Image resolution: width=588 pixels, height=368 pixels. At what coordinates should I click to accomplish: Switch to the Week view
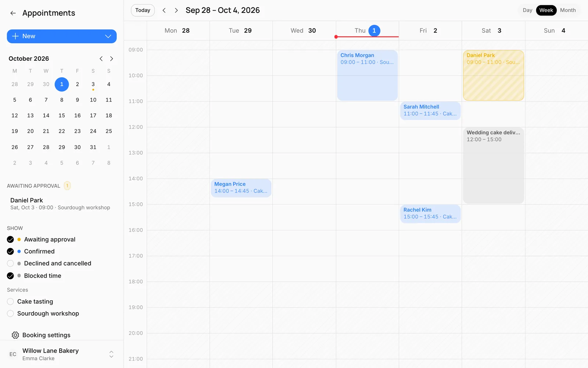tap(546, 10)
